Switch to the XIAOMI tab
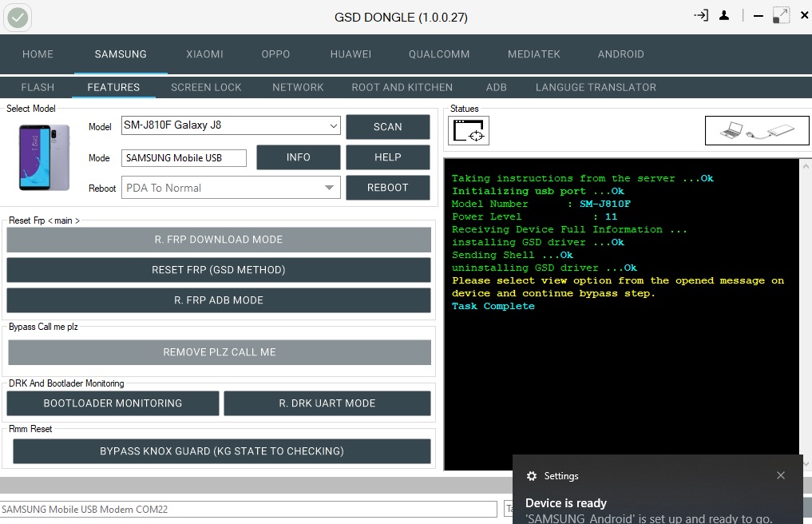The image size is (812, 524). (x=204, y=54)
